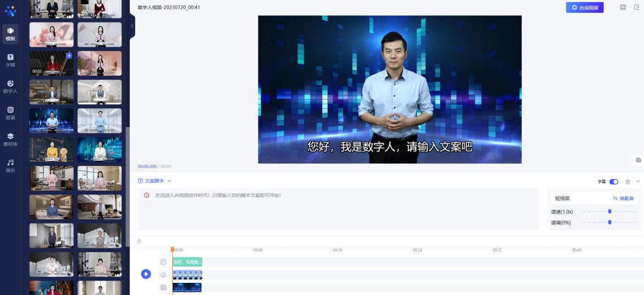
Task: Select the man with blue tech background template
Action: point(51,121)
